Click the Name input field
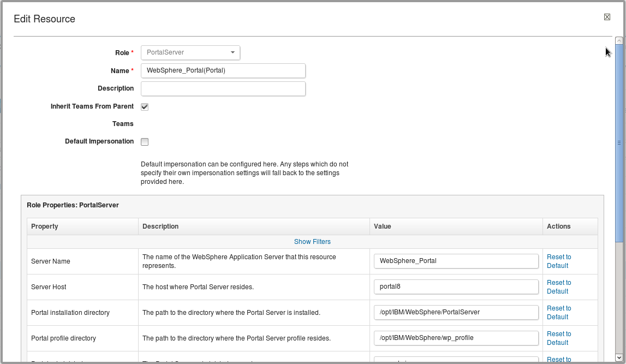 (x=223, y=70)
